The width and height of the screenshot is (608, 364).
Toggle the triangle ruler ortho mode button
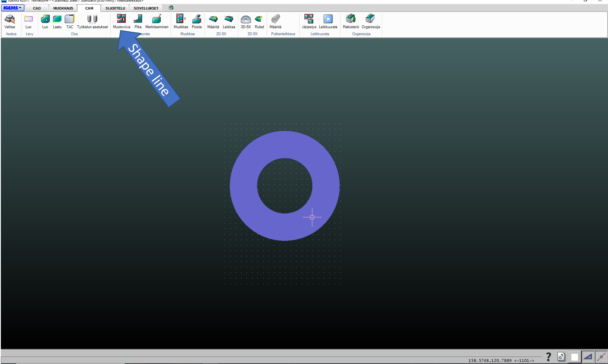tap(588, 357)
